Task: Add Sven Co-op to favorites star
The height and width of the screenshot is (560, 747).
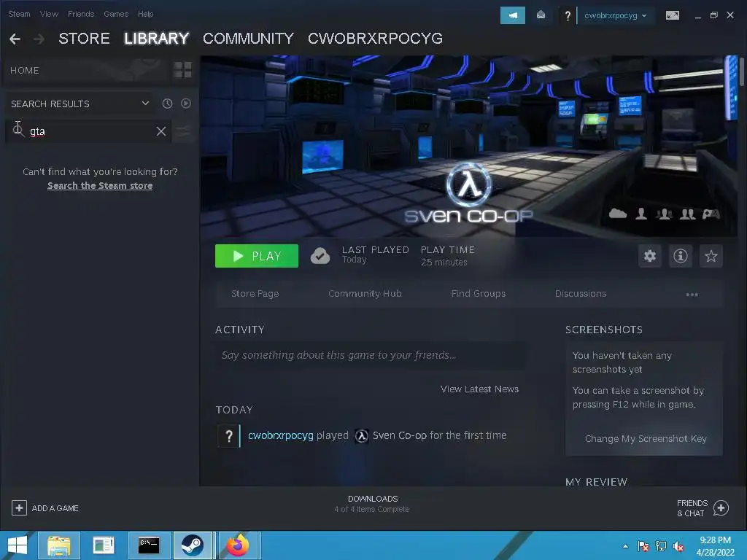Action: [x=711, y=256]
